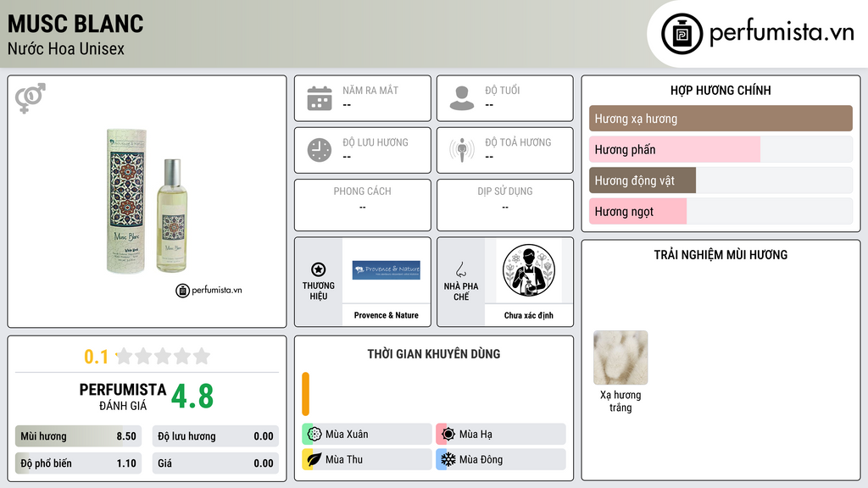Screen dimensions: 868x488
Task: Click the person icon for Độ tuổi
Action: [462, 98]
